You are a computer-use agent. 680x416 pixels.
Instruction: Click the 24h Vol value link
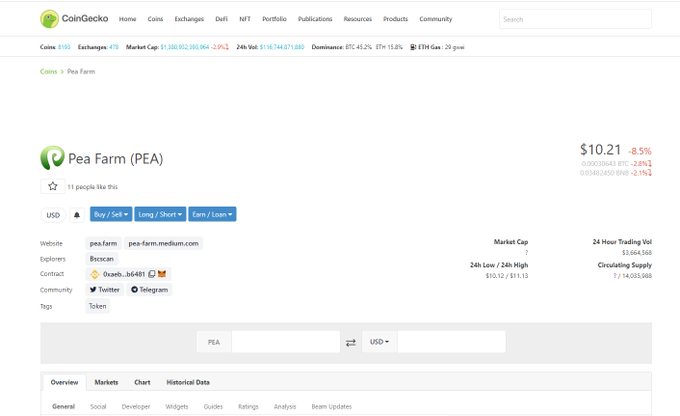pyautogui.click(x=282, y=47)
